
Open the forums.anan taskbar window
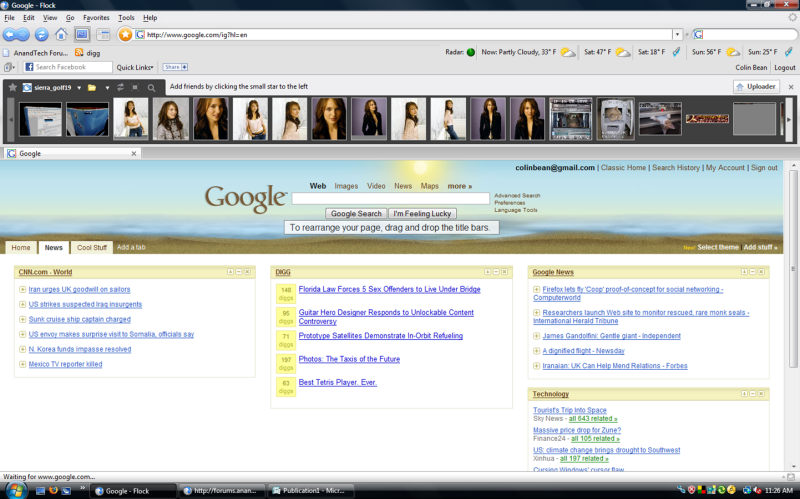coord(222,491)
